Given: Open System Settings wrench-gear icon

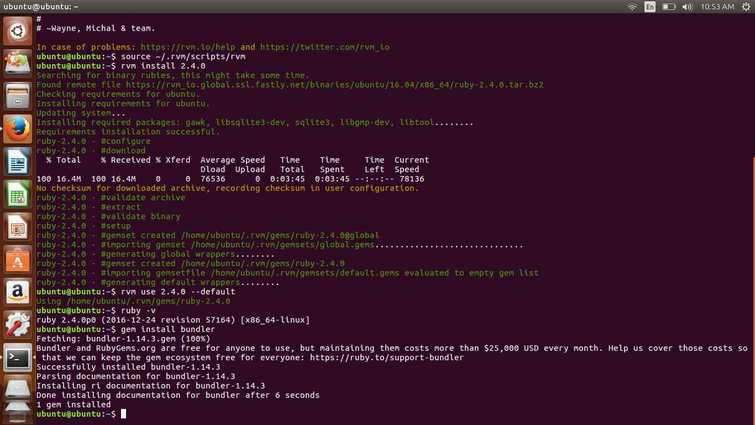Looking at the screenshot, I should coord(17,325).
